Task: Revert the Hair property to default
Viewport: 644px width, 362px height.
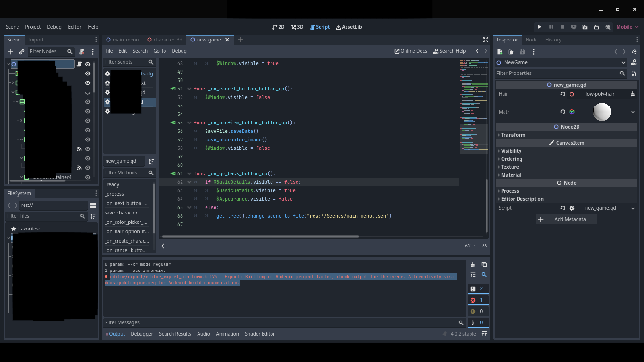Action: click(x=562, y=94)
